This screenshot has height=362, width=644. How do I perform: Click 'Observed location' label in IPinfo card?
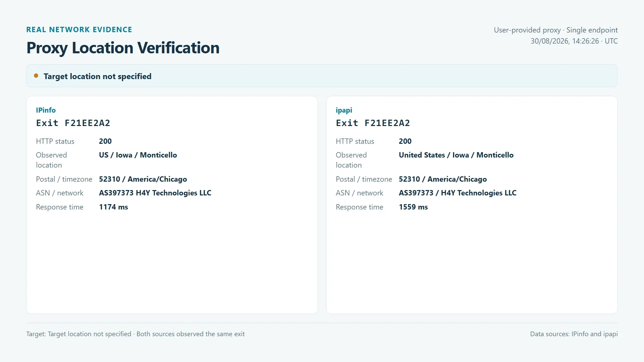tap(51, 160)
